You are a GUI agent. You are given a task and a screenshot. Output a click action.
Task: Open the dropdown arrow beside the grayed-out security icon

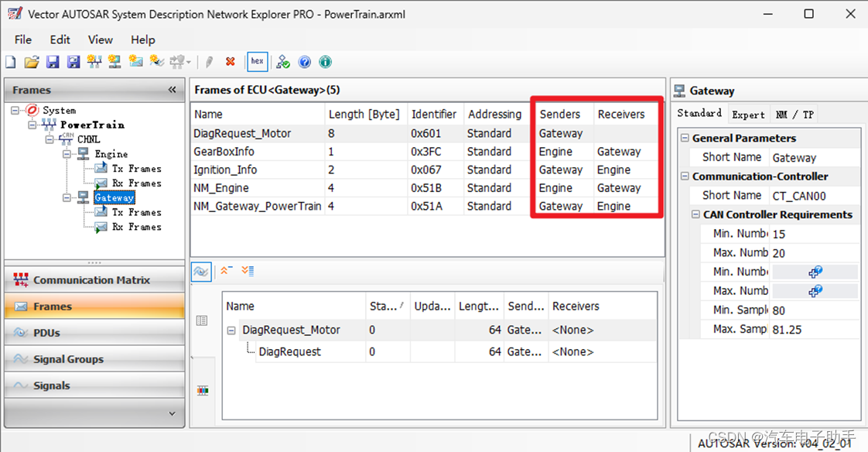pos(189,62)
